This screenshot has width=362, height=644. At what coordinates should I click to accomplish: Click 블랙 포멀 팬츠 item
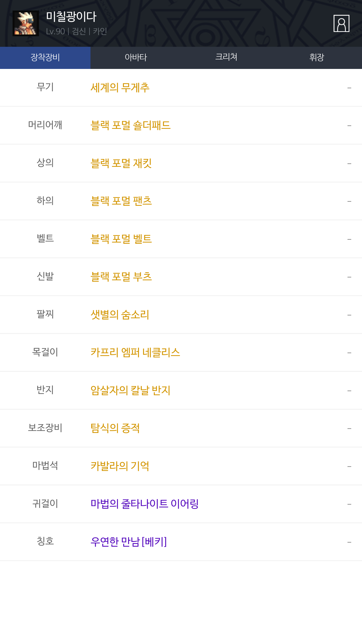[x=121, y=201]
